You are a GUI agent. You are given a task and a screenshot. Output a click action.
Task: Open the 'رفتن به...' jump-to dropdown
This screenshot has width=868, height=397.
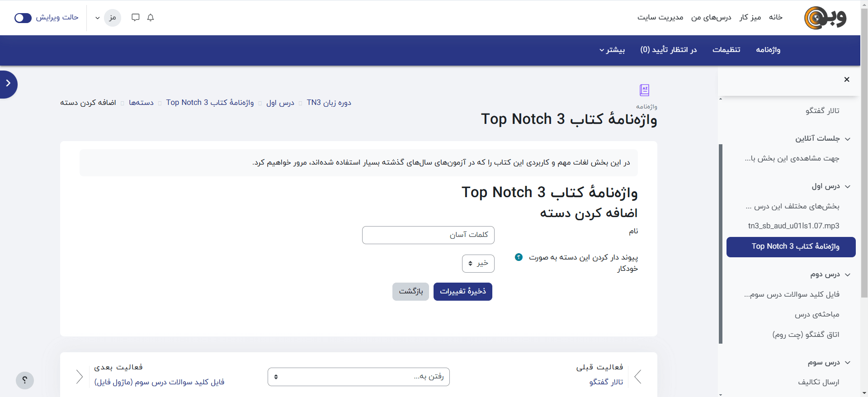[x=359, y=377]
